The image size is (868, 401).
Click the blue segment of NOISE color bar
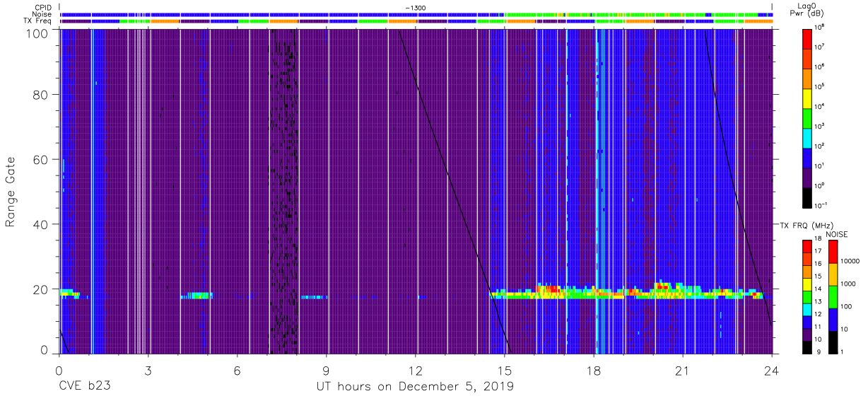coord(833,320)
